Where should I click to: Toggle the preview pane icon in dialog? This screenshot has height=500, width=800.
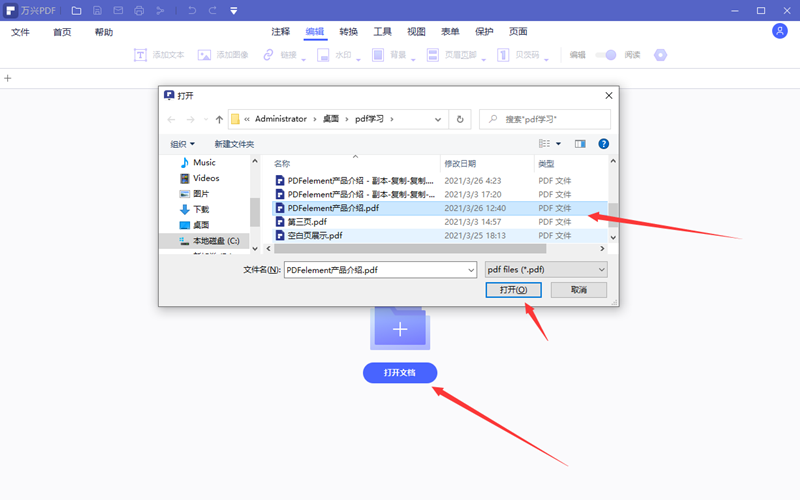tap(580, 144)
